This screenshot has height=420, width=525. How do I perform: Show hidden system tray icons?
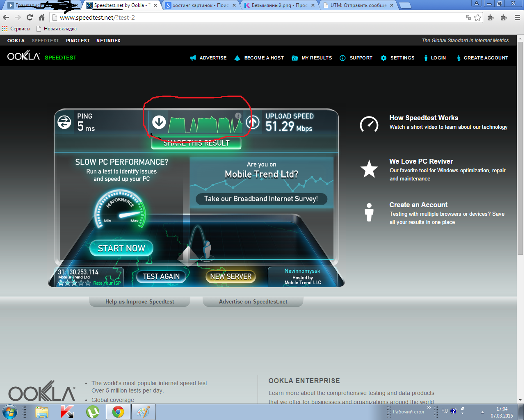(482, 412)
